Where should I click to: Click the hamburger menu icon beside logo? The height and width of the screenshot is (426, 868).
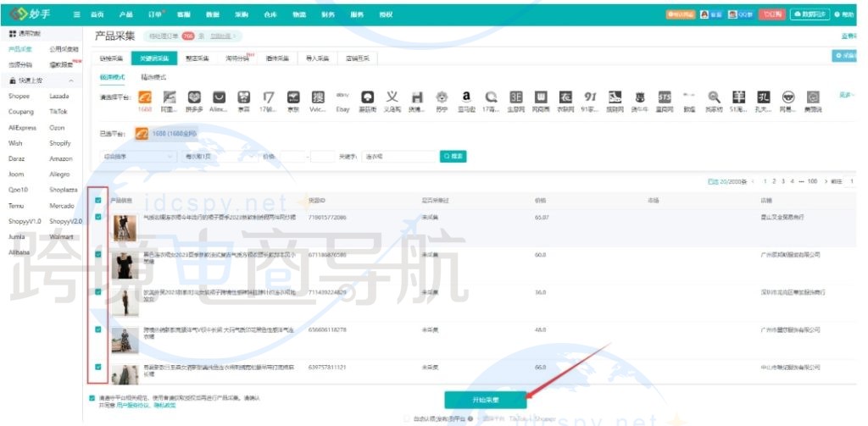tap(77, 15)
